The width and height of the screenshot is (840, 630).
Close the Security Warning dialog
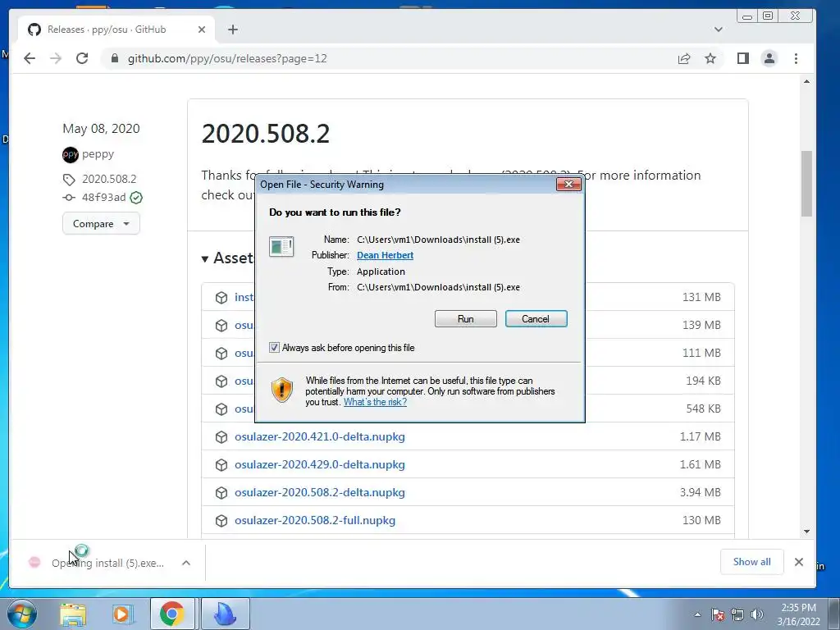click(x=568, y=185)
